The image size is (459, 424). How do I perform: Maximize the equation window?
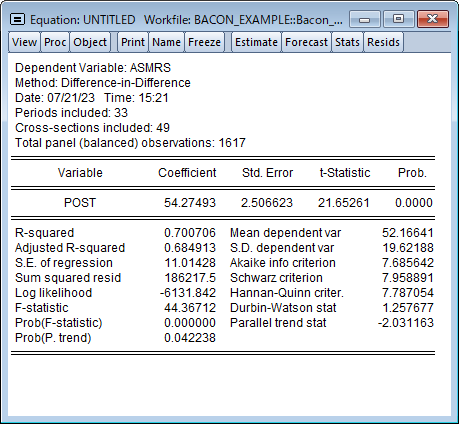398,19
